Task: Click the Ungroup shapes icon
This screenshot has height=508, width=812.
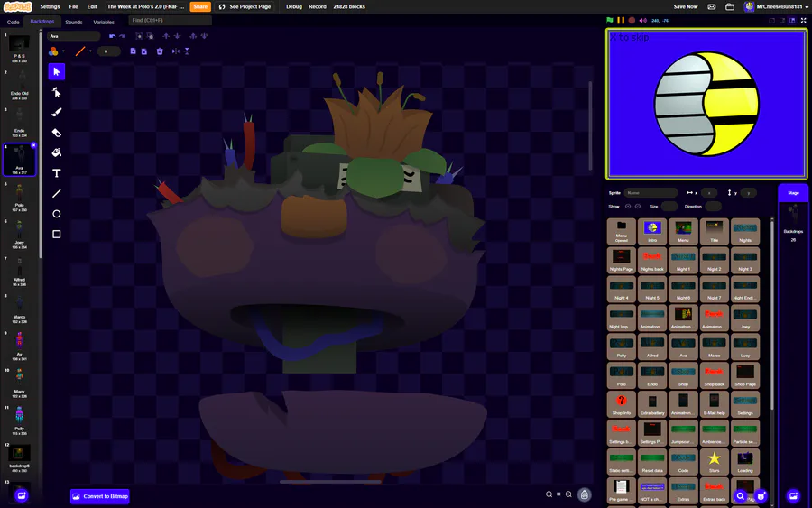Action: click(150, 36)
